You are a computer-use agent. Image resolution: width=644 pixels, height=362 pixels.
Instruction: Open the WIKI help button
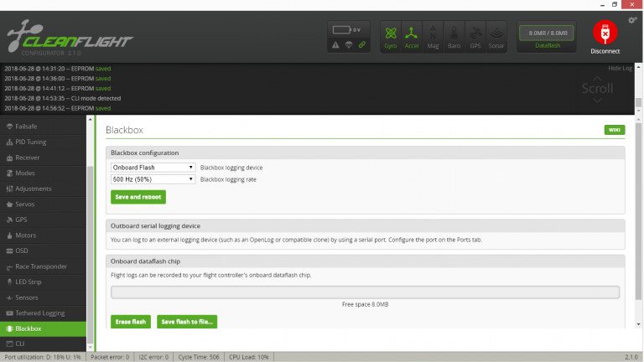tap(614, 130)
